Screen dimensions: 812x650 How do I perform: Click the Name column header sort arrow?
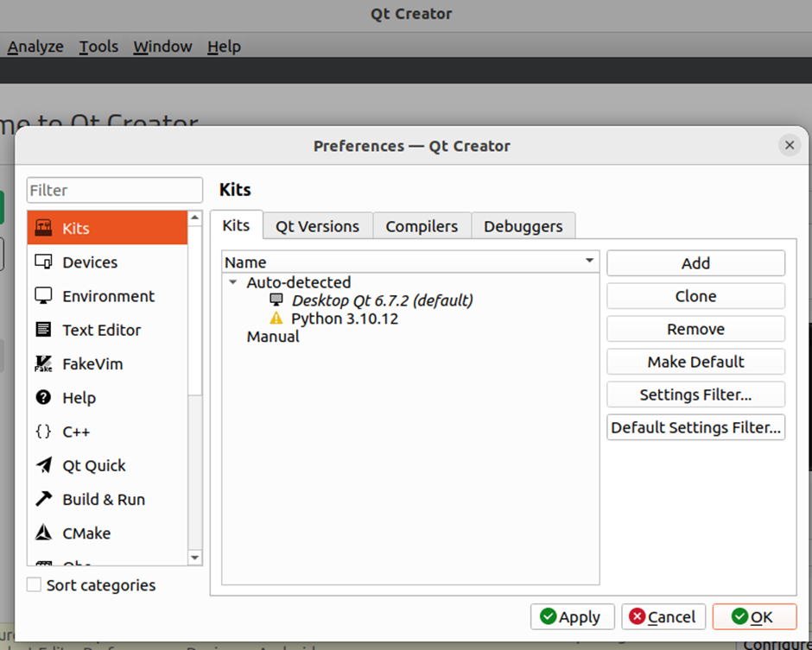[x=589, y=261]
